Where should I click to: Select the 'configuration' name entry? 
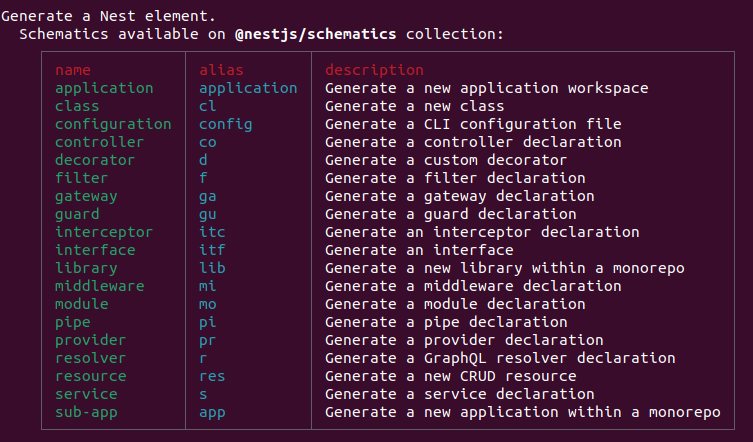[113, 124]
